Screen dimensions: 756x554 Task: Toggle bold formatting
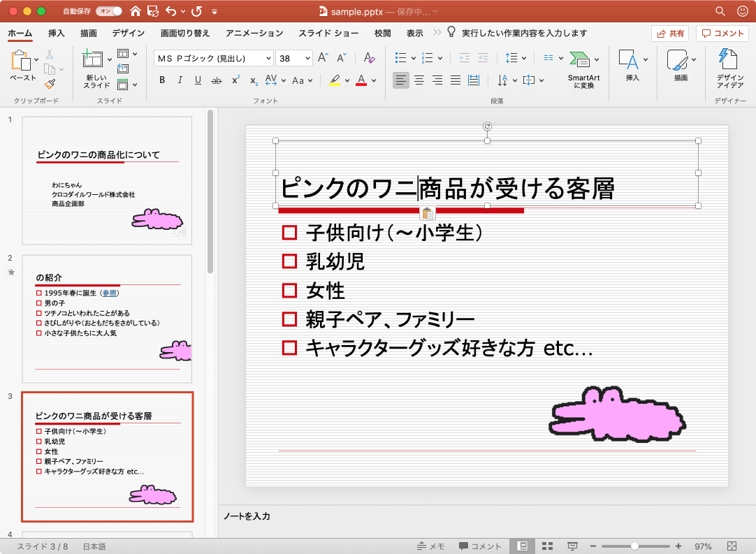162,80
